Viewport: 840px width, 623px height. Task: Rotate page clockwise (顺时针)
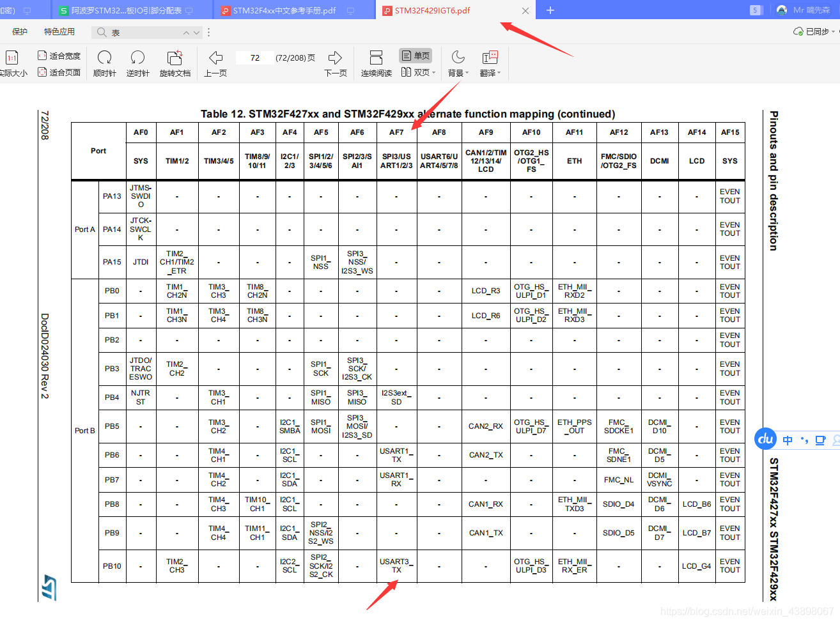[105, 64]
